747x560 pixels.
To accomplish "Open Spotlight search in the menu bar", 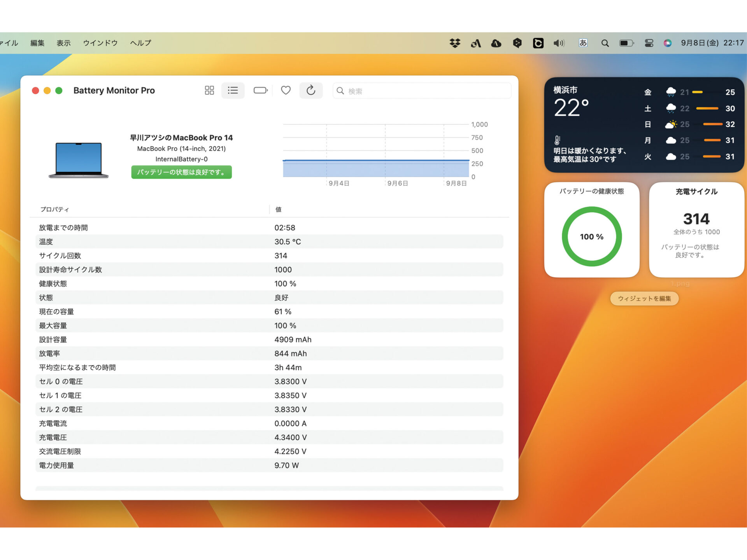I will (x=605, y=43).
